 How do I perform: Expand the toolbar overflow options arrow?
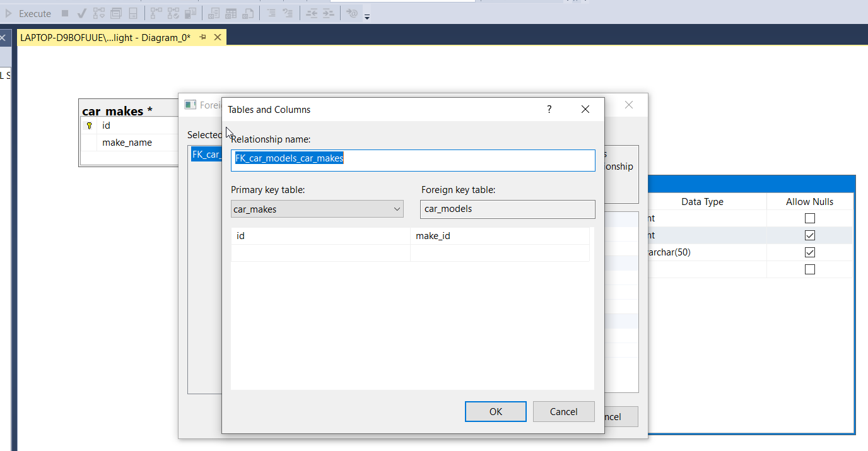pyautogui.click(x=367, y=16)
